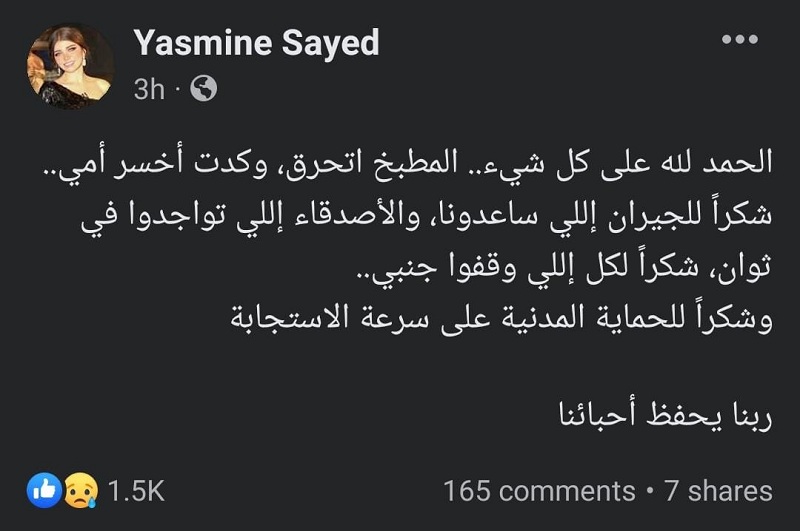Screen dimensions: 800x531
Task: Open the three-dot post options menu
Action: pos(740,39)
